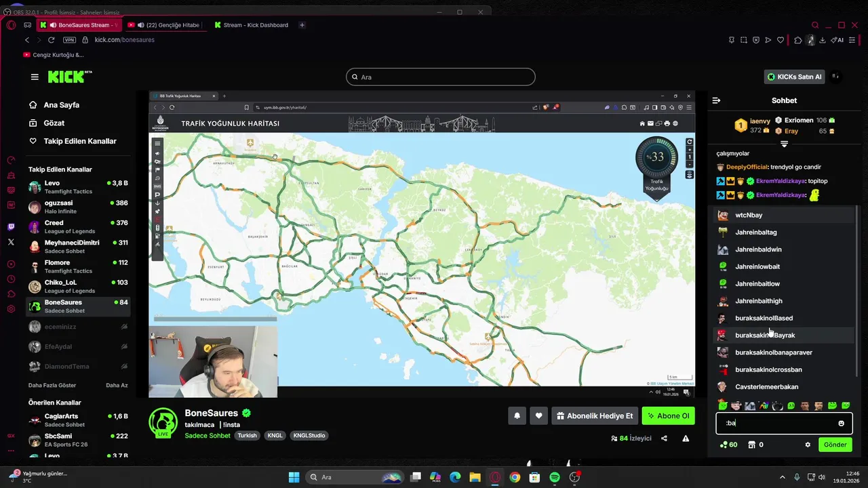This screenshot has width=868, height=488.
Task: Click the channel points balance 60
Action: coord(728,445)
